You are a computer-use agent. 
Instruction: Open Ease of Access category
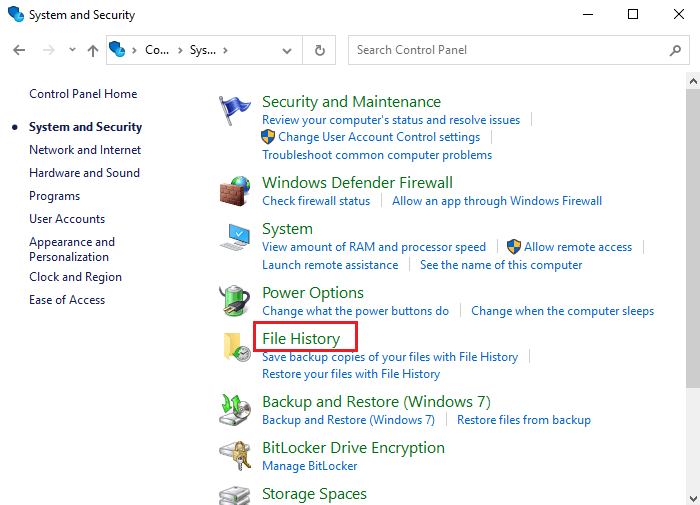click(67, 300)
